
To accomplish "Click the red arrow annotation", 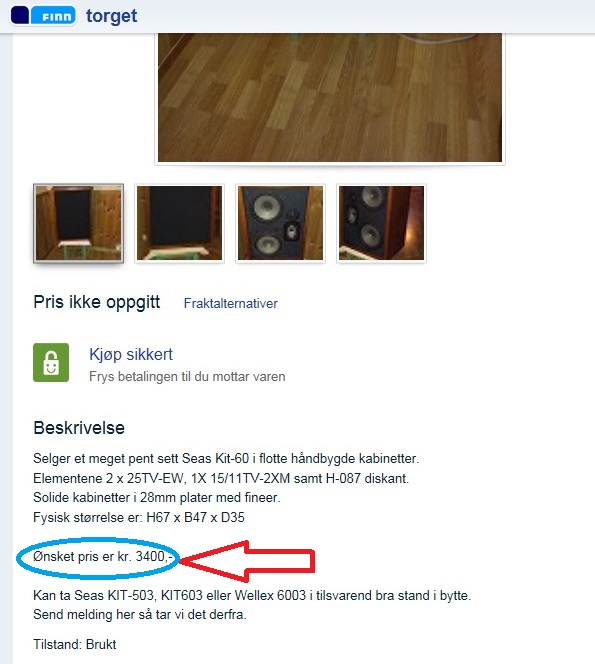I will pyautogui.click(x=248, y=561).
